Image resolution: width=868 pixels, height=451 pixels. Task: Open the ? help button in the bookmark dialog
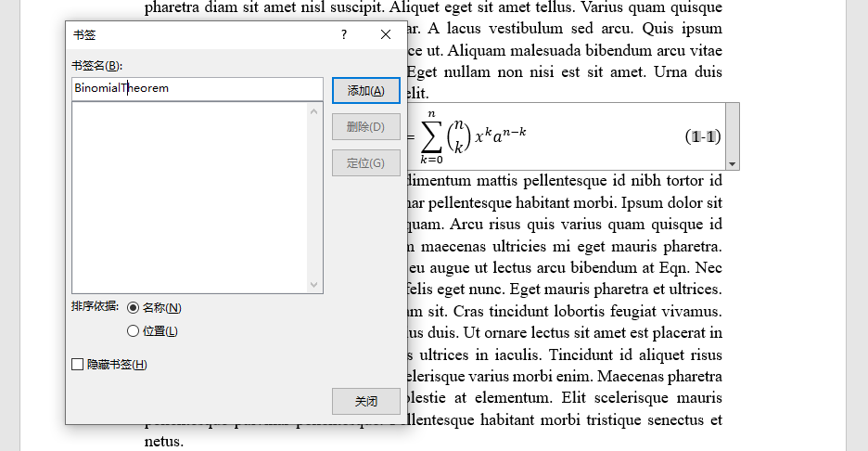(344, 35)
